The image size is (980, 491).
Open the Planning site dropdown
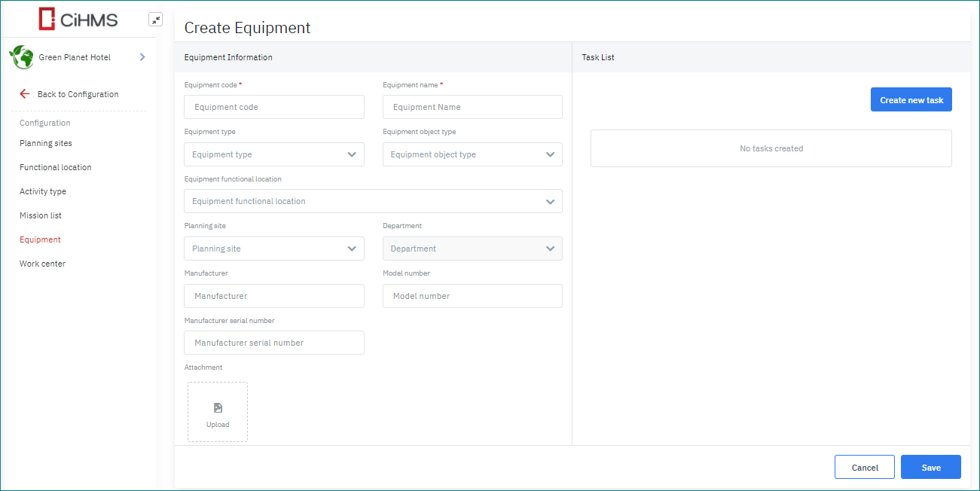coord(273,249)
